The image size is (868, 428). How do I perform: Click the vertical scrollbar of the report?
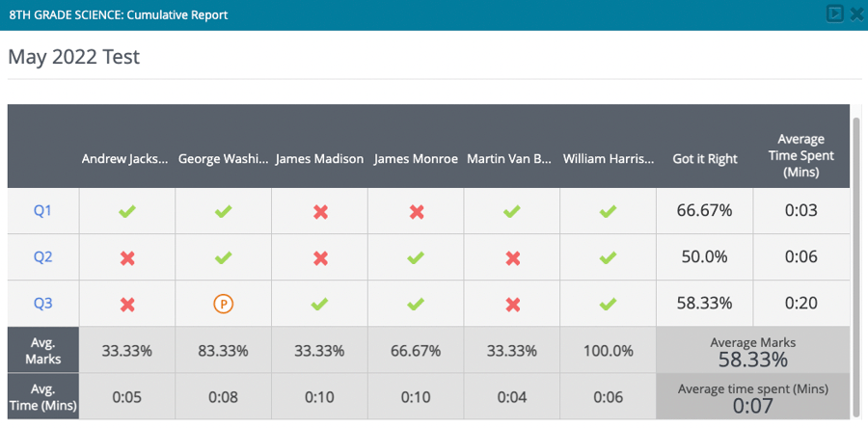click(x=856, y=260)
